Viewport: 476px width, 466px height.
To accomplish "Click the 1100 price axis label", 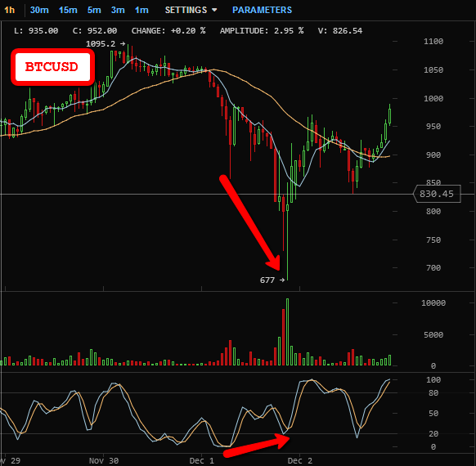I will pos(433,41).
